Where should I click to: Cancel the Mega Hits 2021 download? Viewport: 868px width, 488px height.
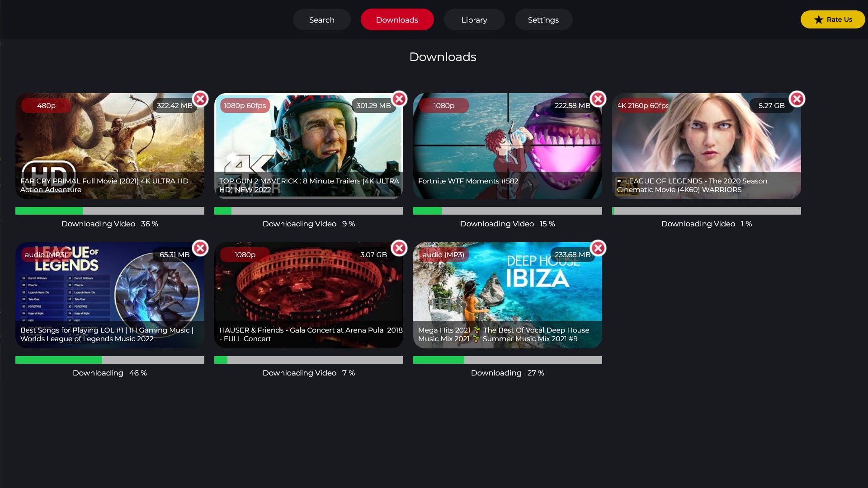[x=598, y=248]
